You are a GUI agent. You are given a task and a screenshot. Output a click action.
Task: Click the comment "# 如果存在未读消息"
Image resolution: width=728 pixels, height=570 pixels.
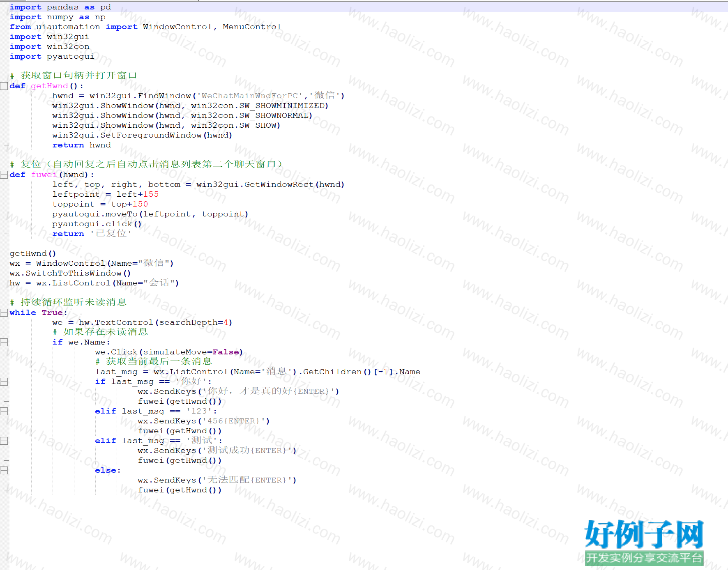[100, 332]
